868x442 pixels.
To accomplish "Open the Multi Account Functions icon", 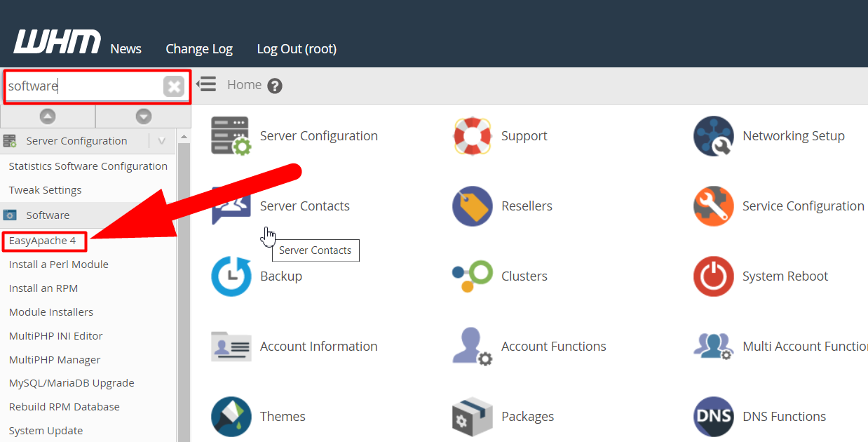I will click(x=714, y=347).
